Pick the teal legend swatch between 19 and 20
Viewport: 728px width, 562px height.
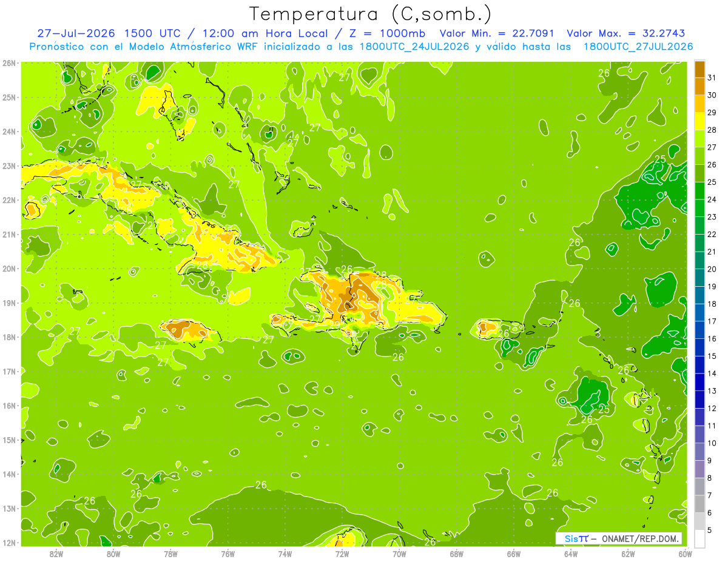pyautogui.click(x=699, y=278)
